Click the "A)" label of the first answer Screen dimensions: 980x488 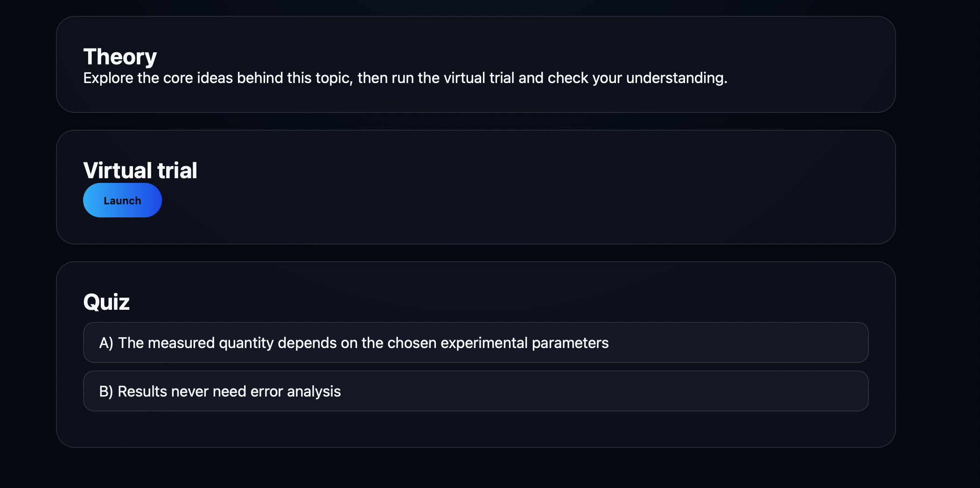(106, 343)
